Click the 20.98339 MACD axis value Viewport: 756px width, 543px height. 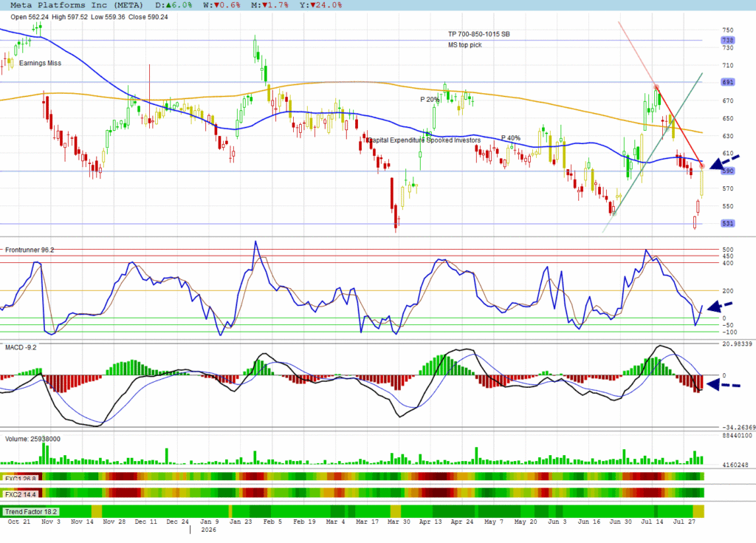[x=737, y=344]
